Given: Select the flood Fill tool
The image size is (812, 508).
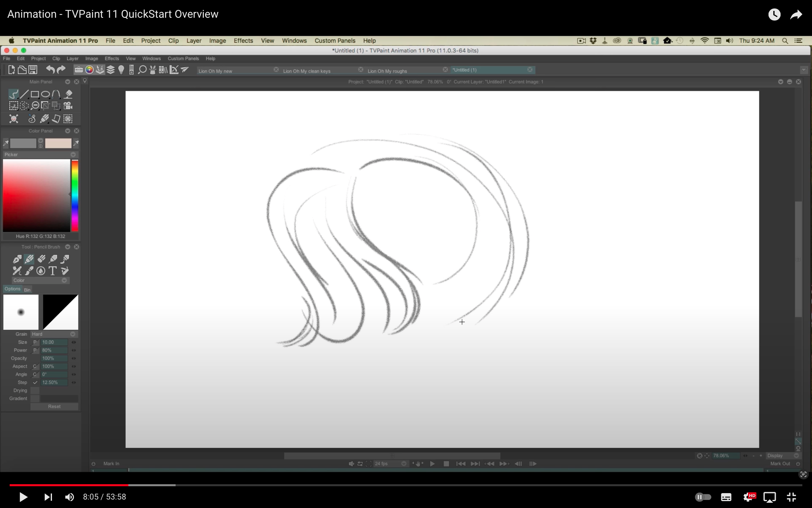Looking at the screenshot, I should click(68, 94).
